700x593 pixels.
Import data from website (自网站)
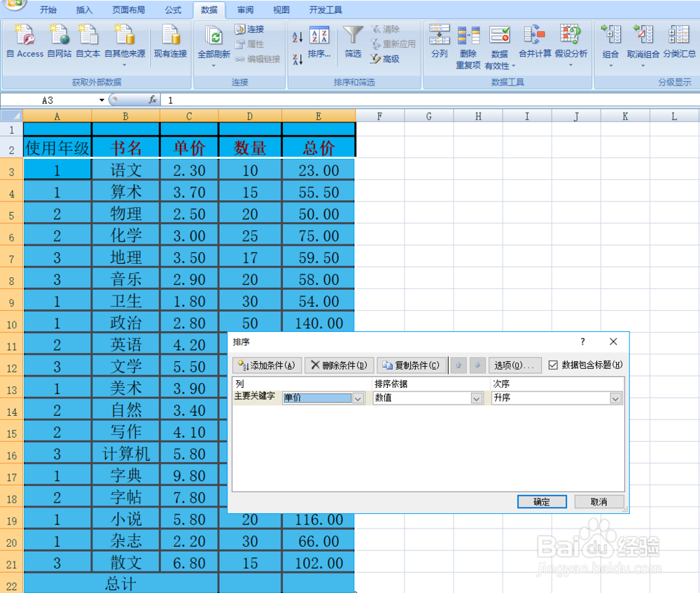59,41
